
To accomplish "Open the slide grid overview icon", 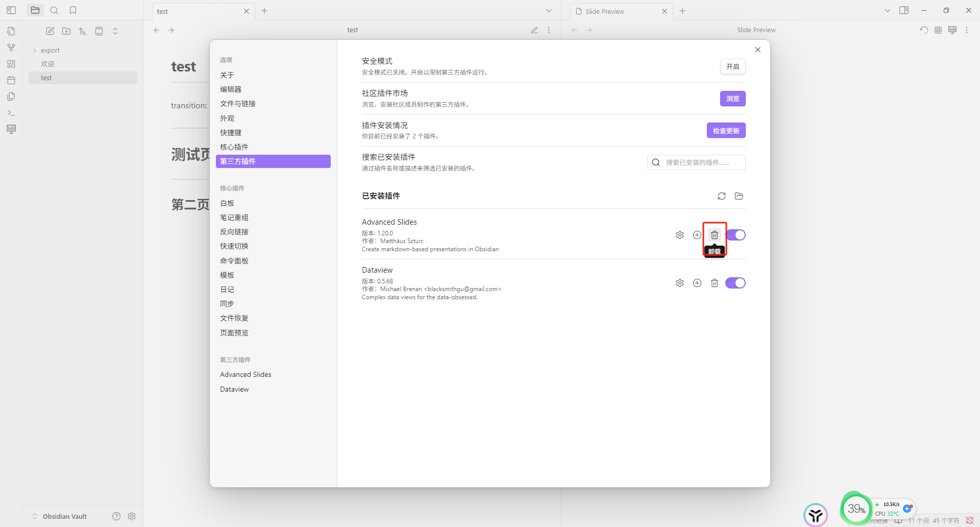I will [938, 30].
